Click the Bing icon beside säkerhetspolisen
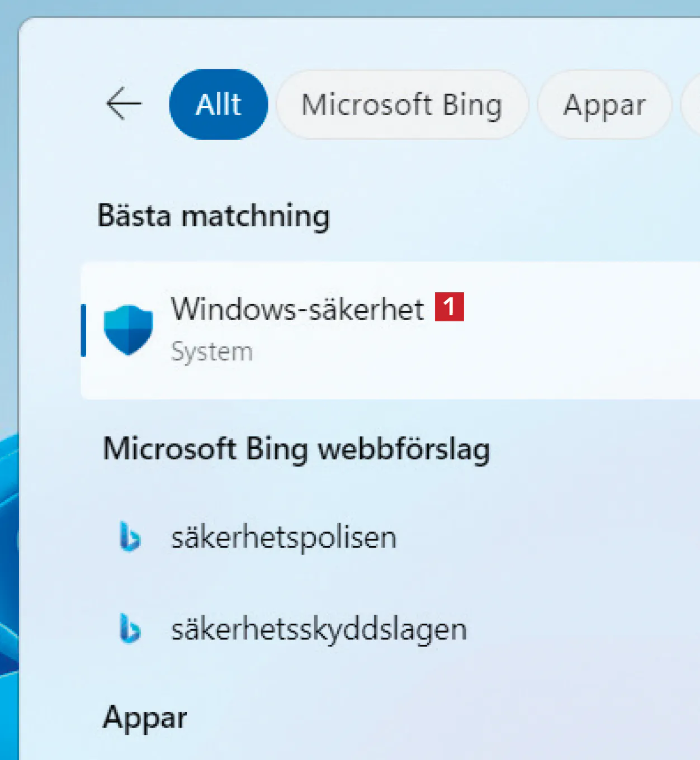Image resolution: width=700 pixels, height=760 pixels. tap(130, 537)
